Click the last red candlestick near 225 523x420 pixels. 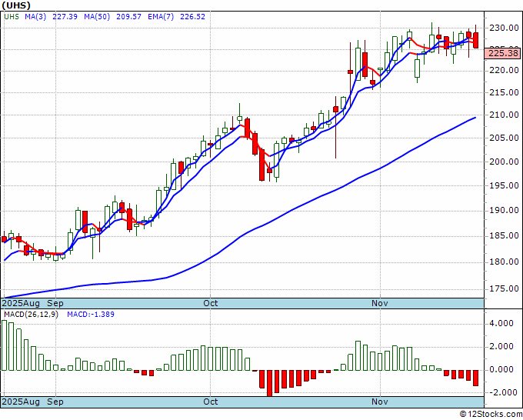point(475,40)
